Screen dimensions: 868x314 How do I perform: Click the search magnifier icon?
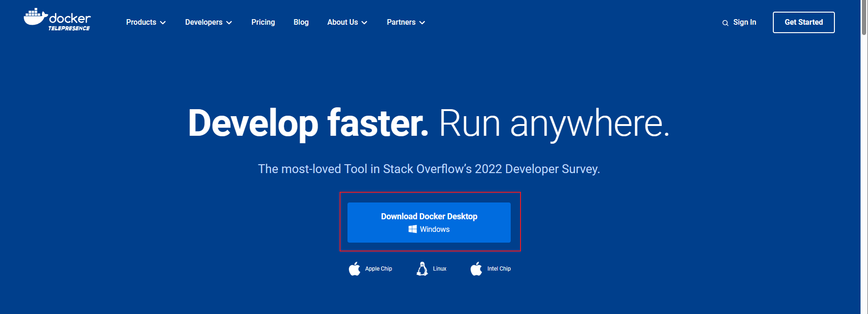click(x=725, y=23)
